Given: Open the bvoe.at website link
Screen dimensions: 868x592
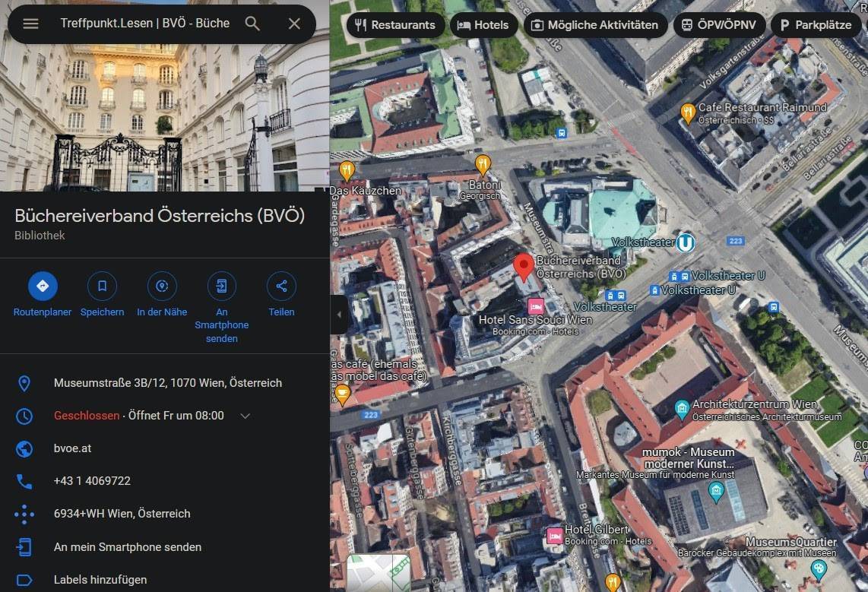Looking at the screenshot, I should (x=72, y=448).
